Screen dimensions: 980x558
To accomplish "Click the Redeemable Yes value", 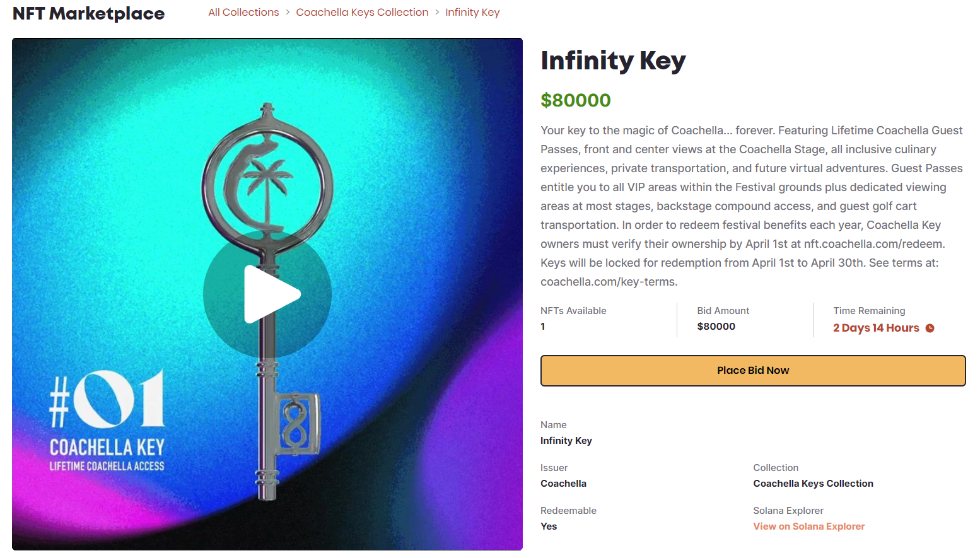I will tap(549, 526).
